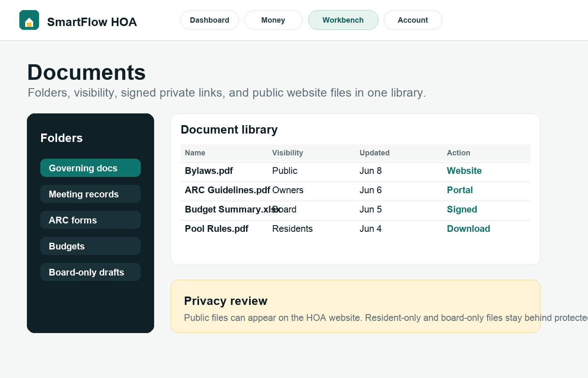The image size is (588, 378).
Task: Click the Visibility column header
Action: click(288, 153)
